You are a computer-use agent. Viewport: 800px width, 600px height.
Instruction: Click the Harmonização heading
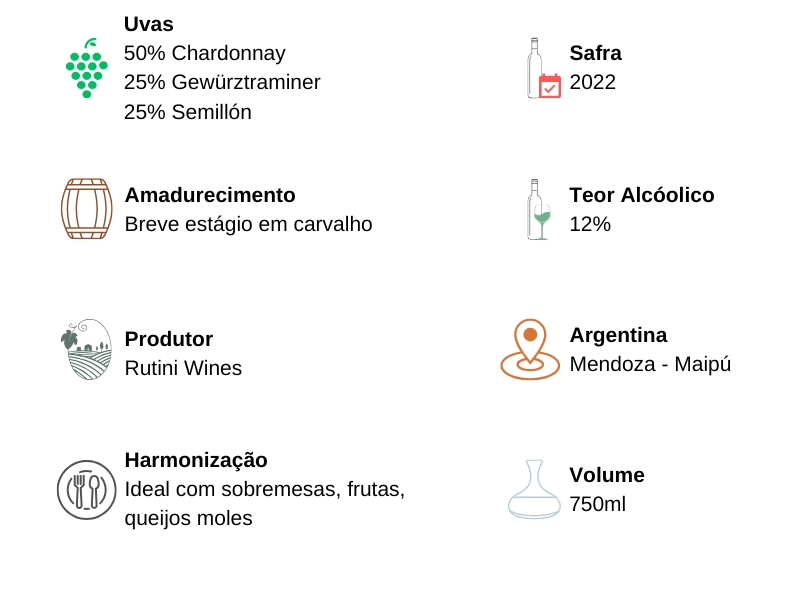pyautogui.click(x=196, y=460)
